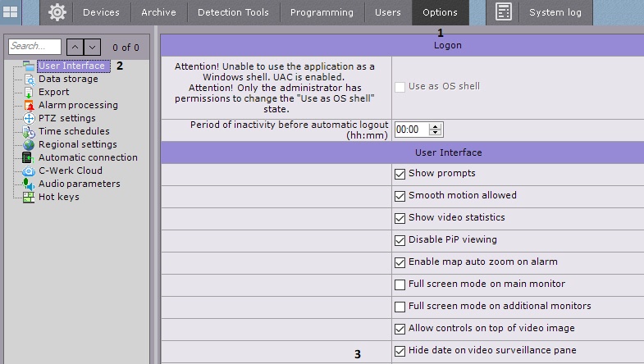
Task: Click the PTZ settings icon
Action: pyautogui.click(x=29, y=119)
